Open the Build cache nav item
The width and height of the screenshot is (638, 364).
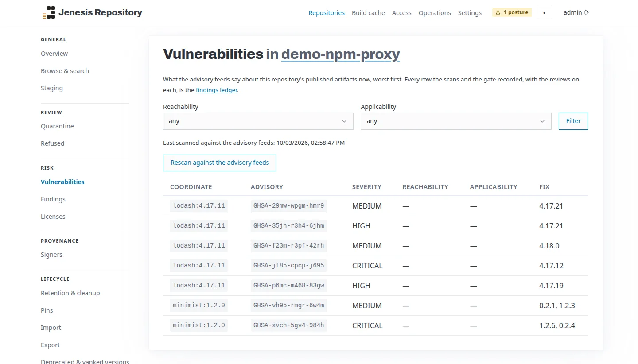[368, 13]
